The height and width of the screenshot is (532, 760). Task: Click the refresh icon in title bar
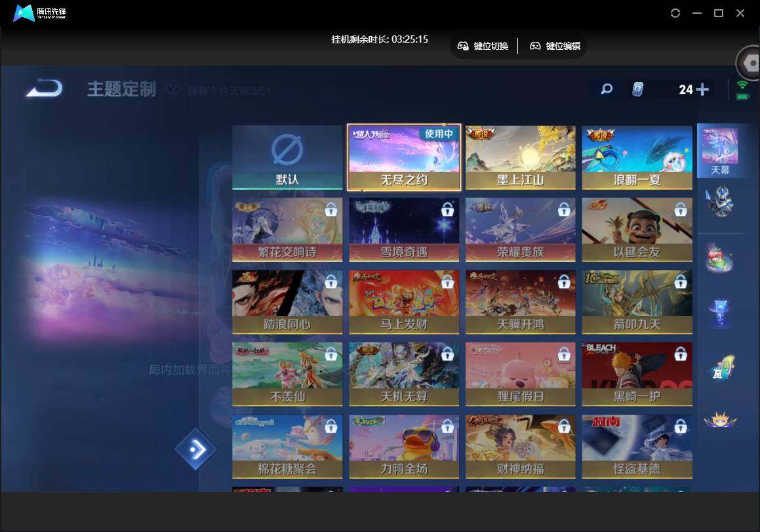[675, 13]
